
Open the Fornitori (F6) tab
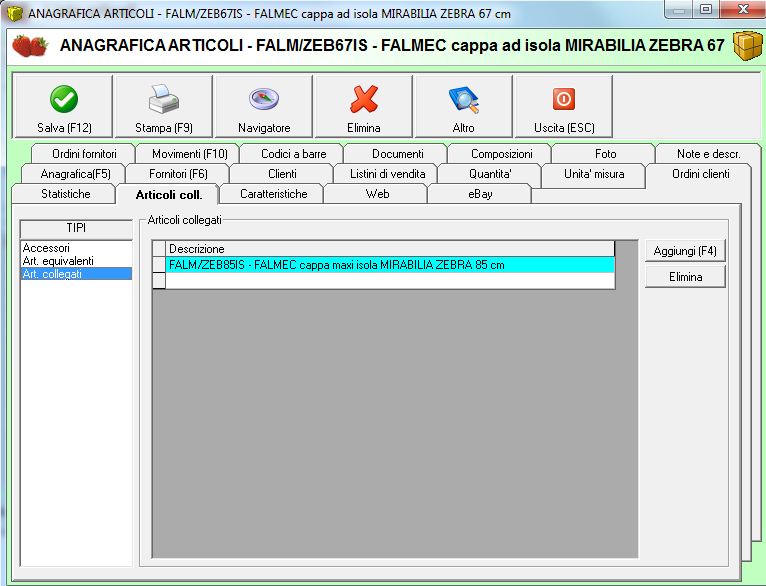click(178, 174)
